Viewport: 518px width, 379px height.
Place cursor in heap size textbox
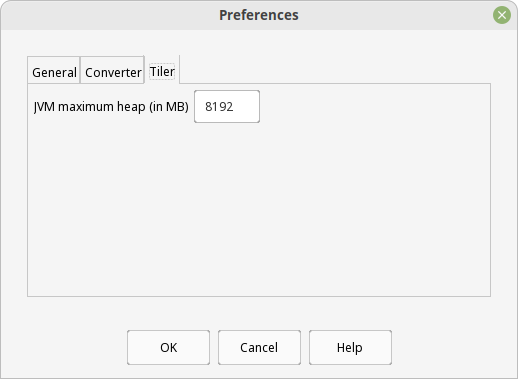[x=227, y=107]
